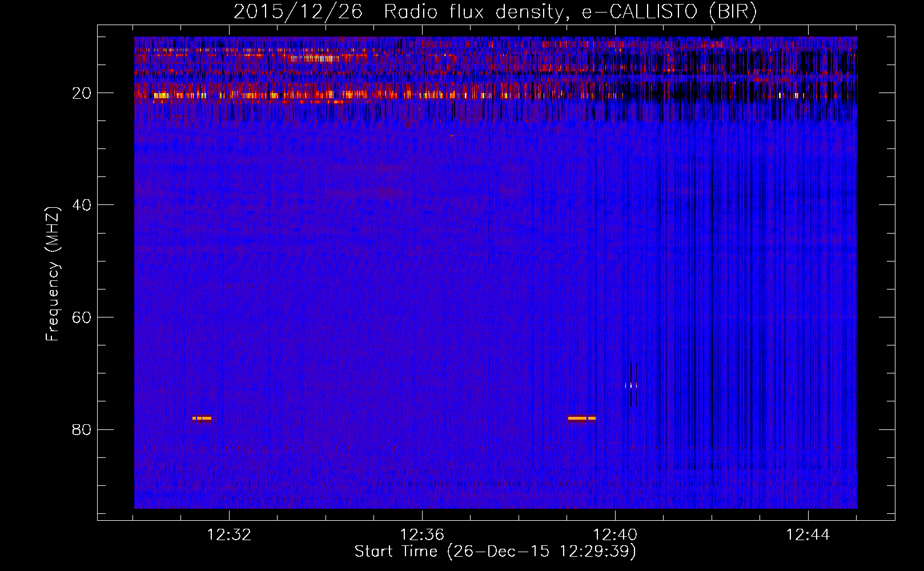Image resolution: width=924 pixels, height=571 pixels.
Task: Click the 12:32 time axis label
Action: click(x=229, y=534)
